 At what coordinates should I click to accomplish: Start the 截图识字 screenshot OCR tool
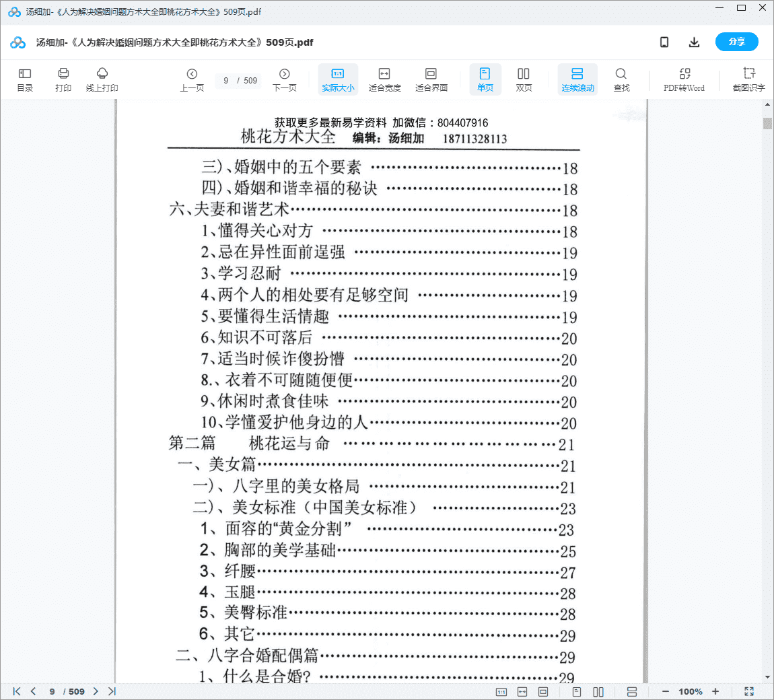(x=748, y=79)
